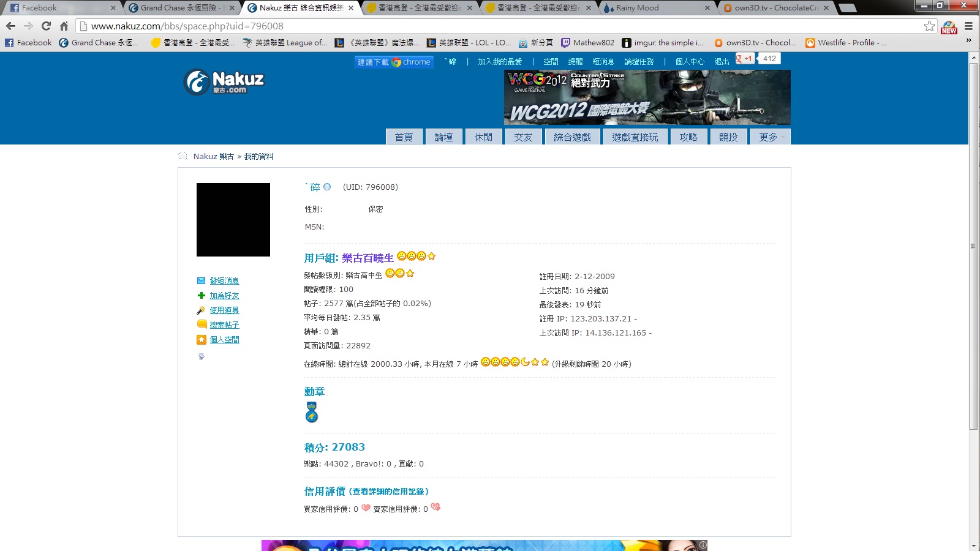
Task: Open the 搜索帖子 link
Action: point(224,325)
